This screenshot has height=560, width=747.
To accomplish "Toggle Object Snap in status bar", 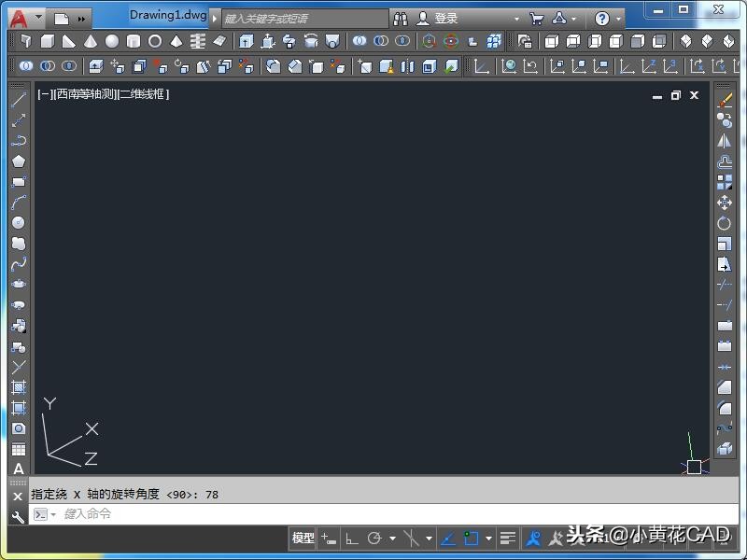I will tap(471, 539).
